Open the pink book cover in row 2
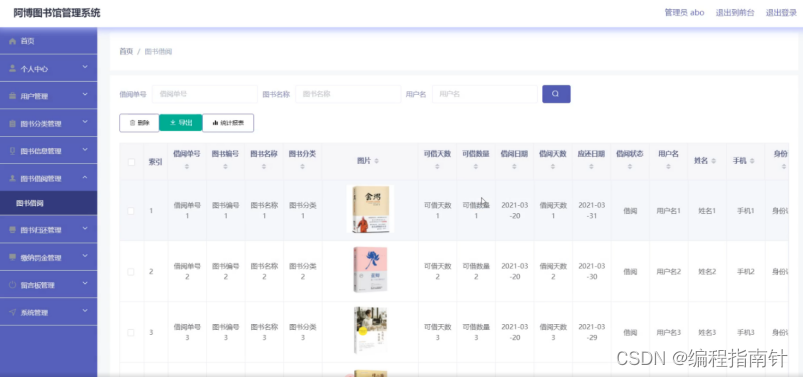This screenshot has width=803, height=377. pyautogui.click(x=370, y=270)
